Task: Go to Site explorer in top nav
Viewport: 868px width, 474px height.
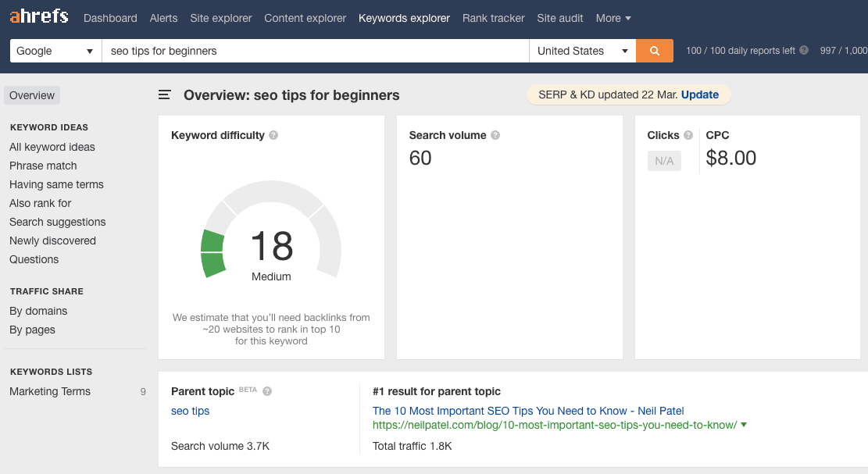Action: click(x=221, y=18)
